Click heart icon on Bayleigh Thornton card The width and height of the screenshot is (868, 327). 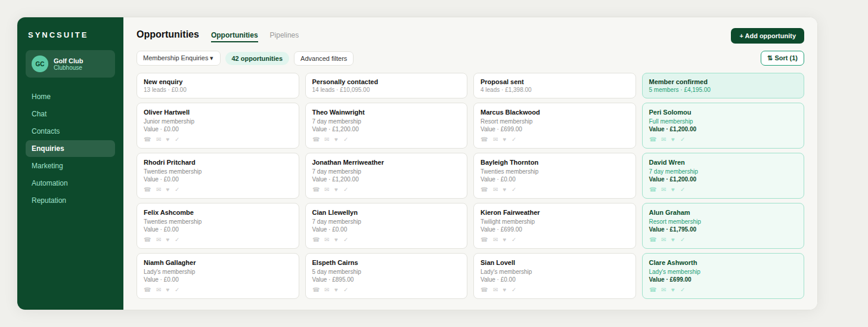point(504,189)
